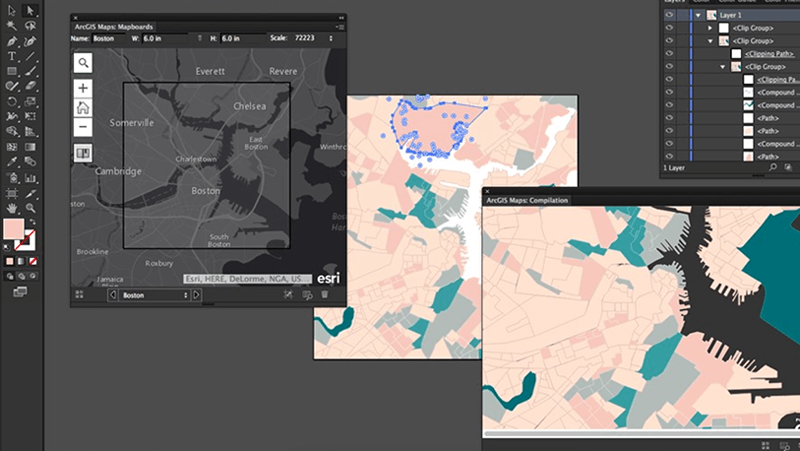Select the Column Graph tool
The width and height of the screenshot is (800, 451).
(x=30, y=178)
